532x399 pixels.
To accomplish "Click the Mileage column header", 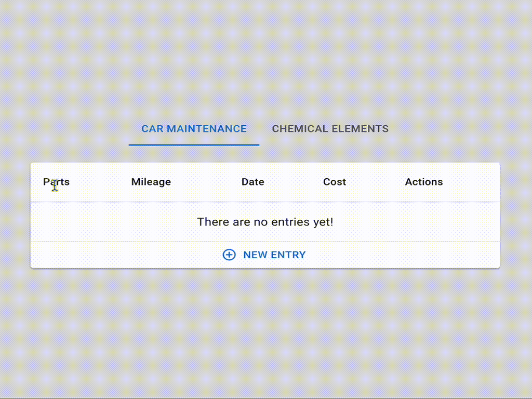I will coord(151,182).
